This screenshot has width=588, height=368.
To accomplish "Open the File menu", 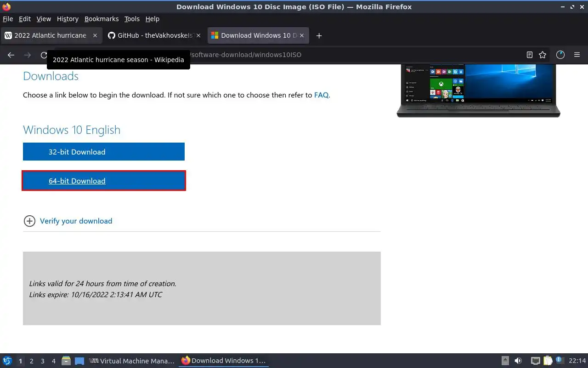I will [x=8, y=19].
